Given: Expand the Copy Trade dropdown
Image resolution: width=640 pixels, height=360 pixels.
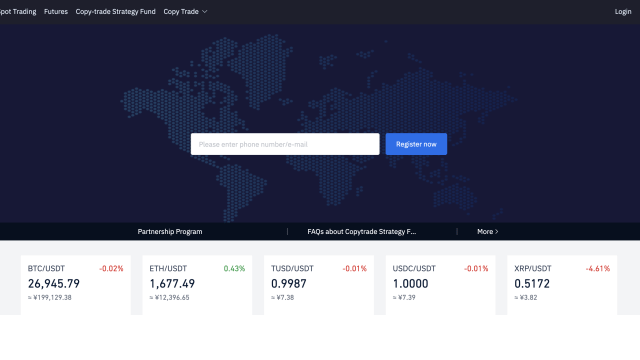Looking at the screenshot, I should coord(185,11).
